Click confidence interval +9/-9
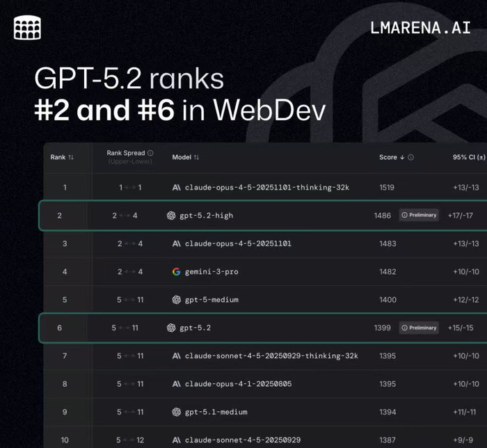The width and height of the screenshot is (487, 448). (x=463, y=440)
